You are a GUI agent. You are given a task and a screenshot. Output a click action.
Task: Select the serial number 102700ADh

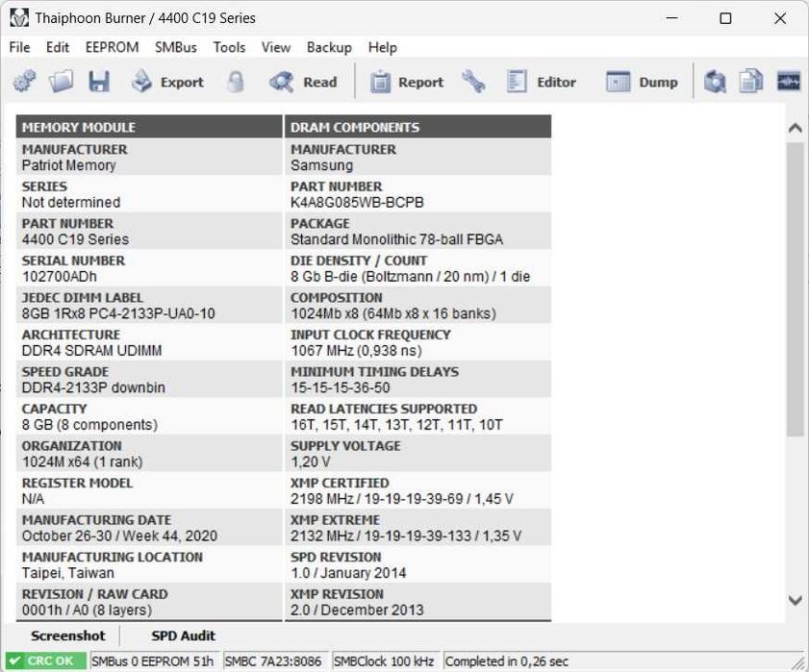(x=60, y=277)
